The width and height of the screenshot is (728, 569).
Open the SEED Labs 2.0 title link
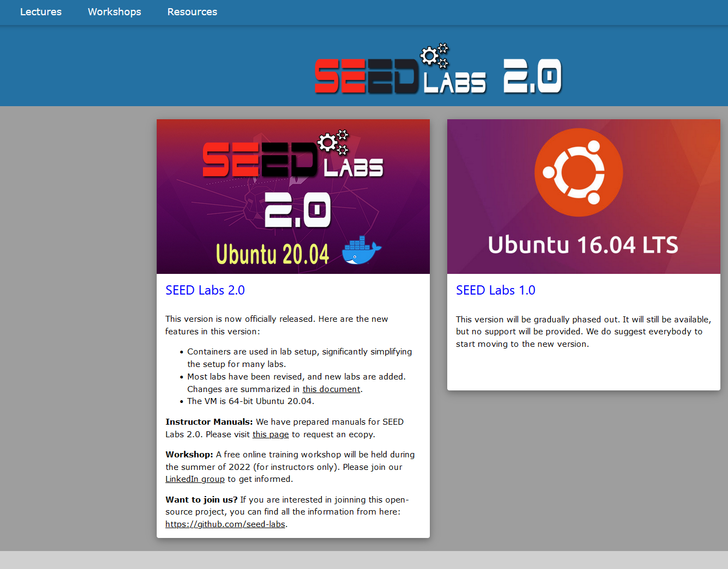pos(205,290)
